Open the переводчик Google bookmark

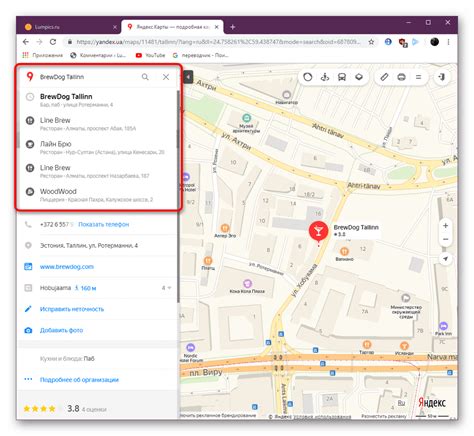[201, 55]
